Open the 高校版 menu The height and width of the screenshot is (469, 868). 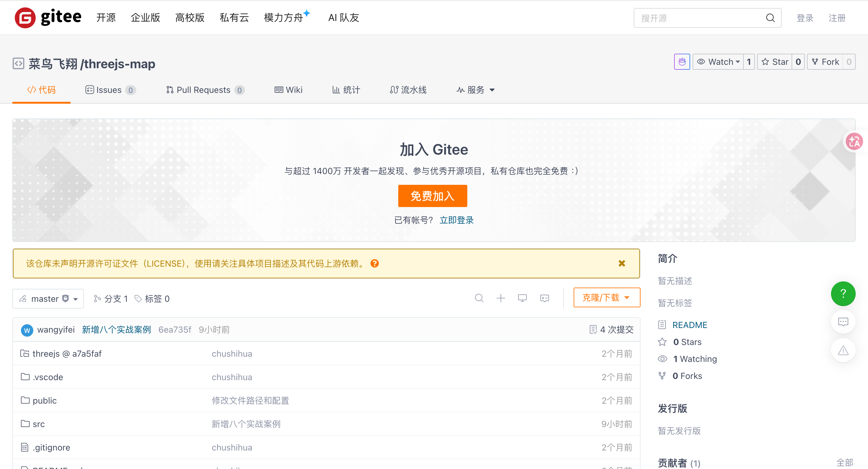pos(190,18)
